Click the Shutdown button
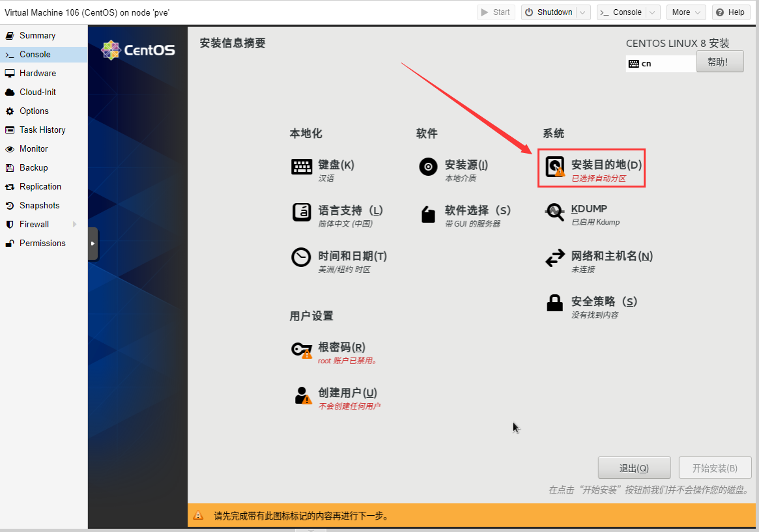The height and width of the screenshot is (532, 759). (549, 12)
